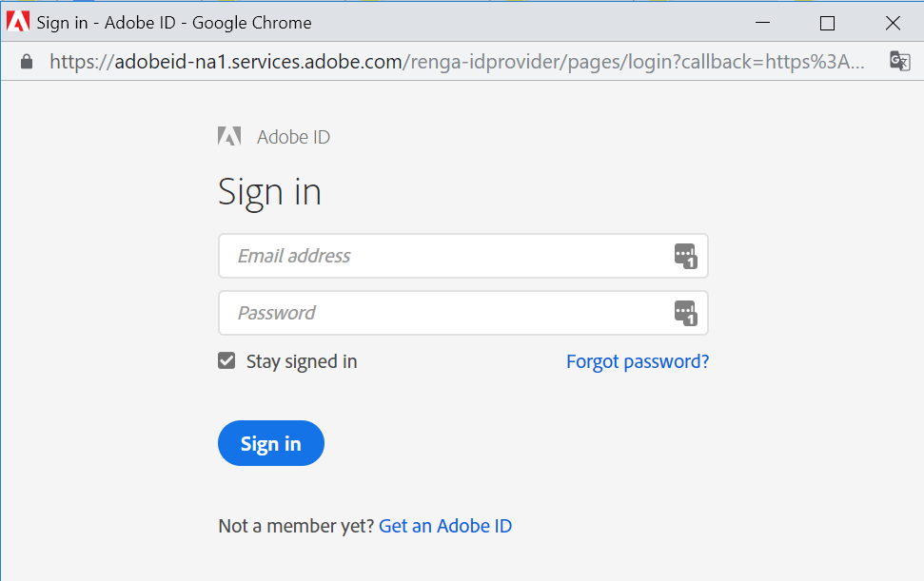Click the "Not a member yet?" text

point(296,526)
